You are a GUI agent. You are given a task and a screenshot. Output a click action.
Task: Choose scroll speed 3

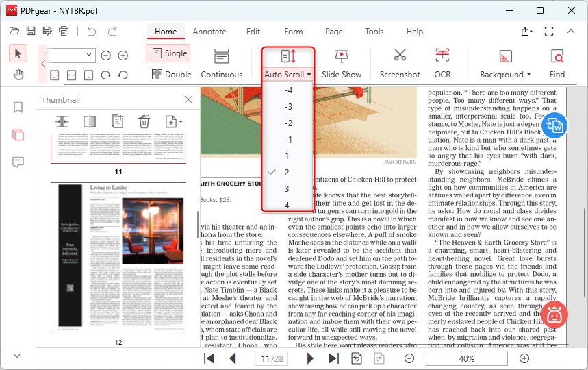click(288, 188)
